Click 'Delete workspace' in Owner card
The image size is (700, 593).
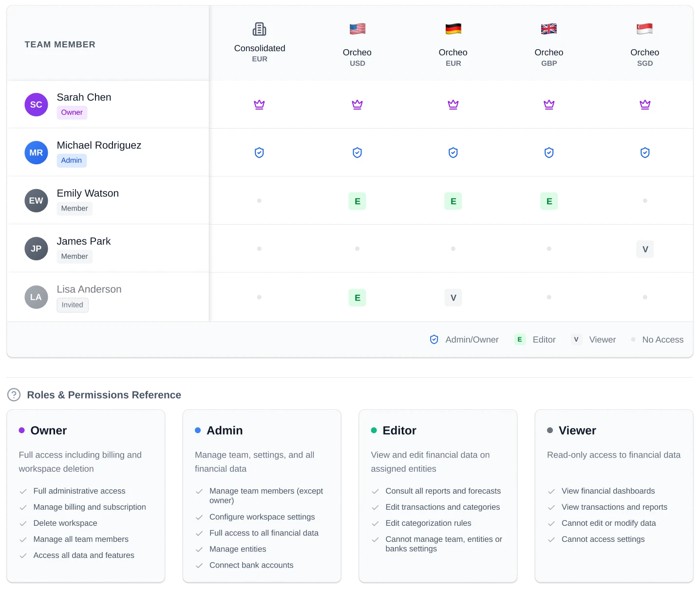(x=65, y=523)
